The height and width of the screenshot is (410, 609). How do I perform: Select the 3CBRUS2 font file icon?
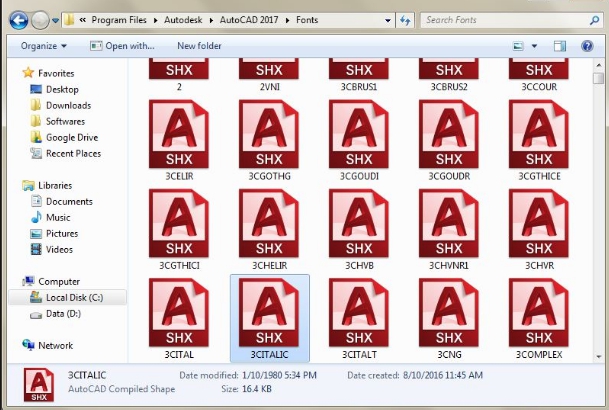coord(449,69)
